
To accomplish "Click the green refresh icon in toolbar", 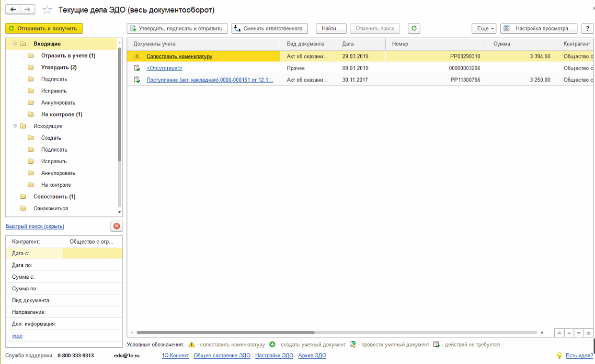I will point(414,28).
